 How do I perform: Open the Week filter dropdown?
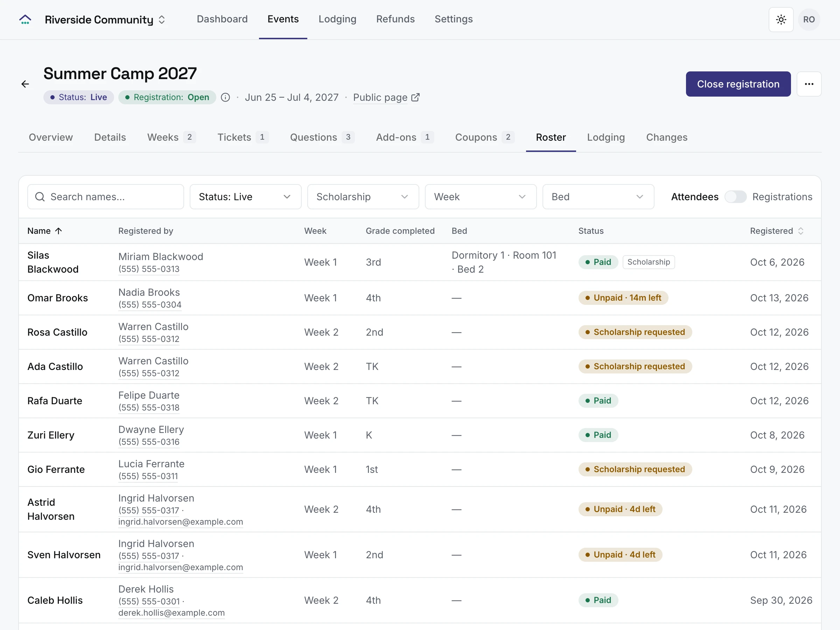[x=481, y=197]
